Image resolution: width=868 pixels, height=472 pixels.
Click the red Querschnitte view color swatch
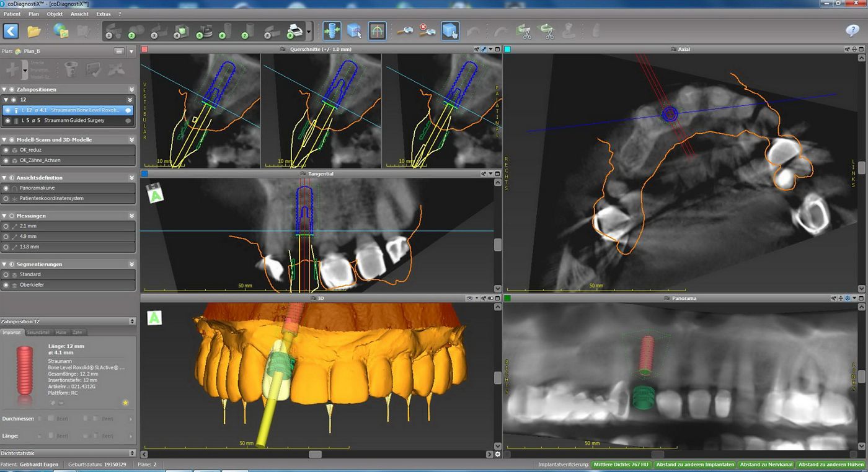[x=144, y=49]
